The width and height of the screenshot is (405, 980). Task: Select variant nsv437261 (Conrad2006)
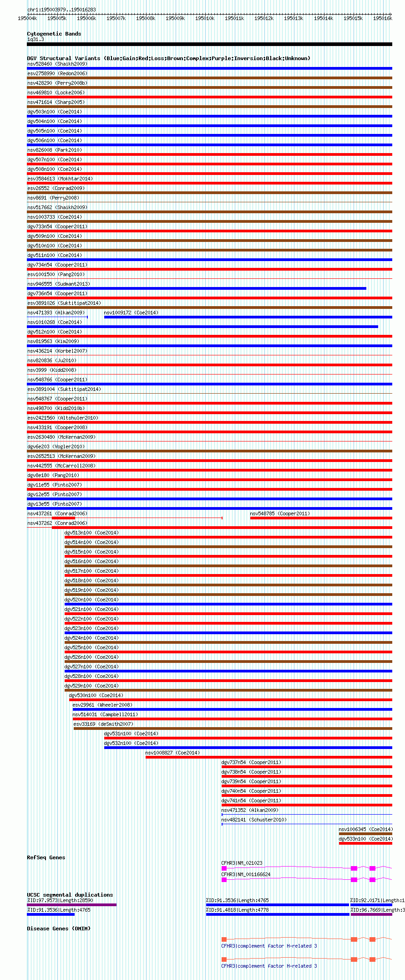[x=57, y=513]
